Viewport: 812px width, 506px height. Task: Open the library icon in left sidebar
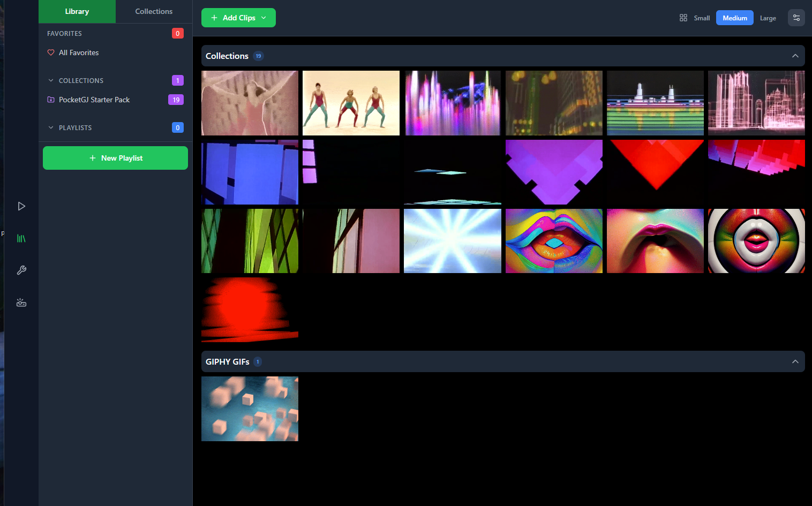coord(21,238)
